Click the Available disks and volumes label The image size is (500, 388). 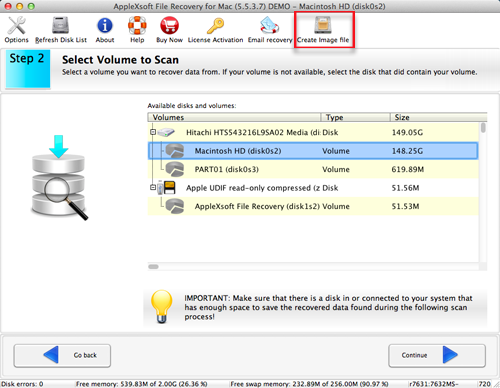pos(192,106)
